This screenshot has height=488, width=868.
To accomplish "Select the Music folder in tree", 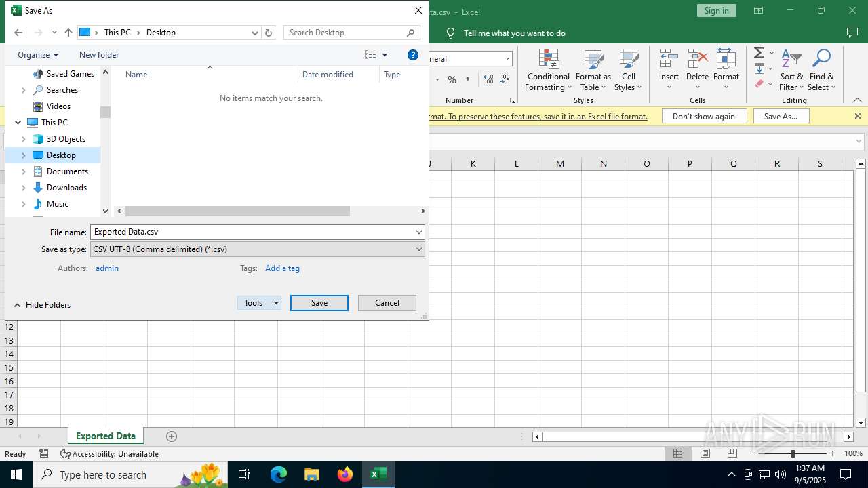I will coord(57,204).
